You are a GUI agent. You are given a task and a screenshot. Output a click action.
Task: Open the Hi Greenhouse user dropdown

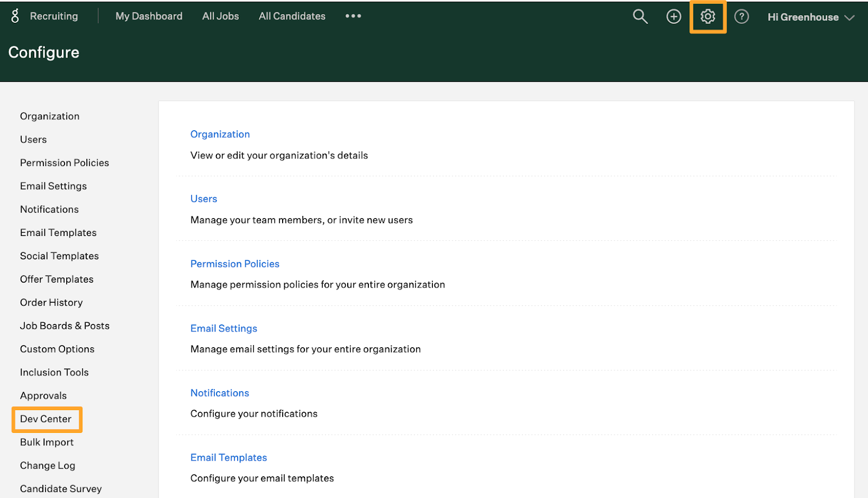click(810, 17)
